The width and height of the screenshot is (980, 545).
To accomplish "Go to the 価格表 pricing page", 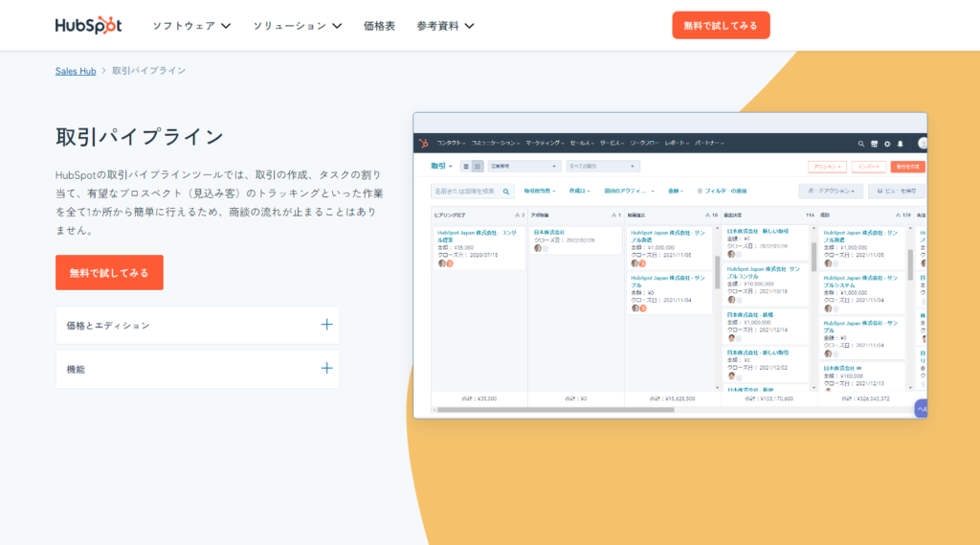I will tap(379, 26).
